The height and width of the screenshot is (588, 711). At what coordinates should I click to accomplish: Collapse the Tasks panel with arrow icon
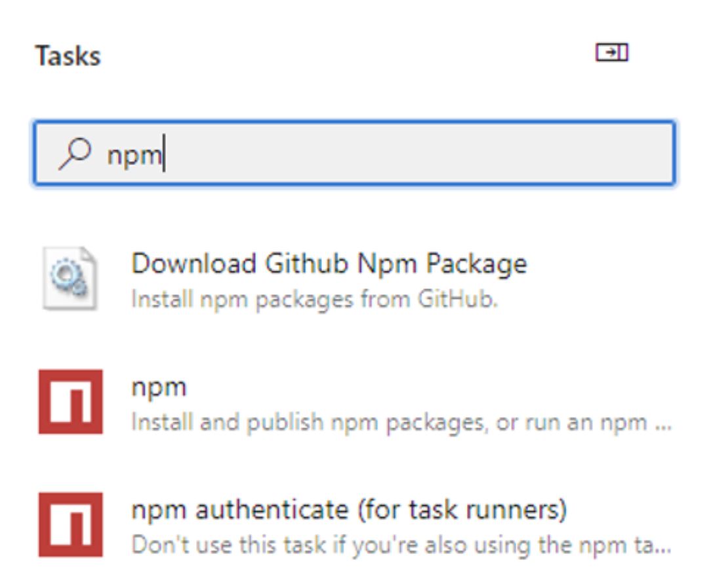612,52
